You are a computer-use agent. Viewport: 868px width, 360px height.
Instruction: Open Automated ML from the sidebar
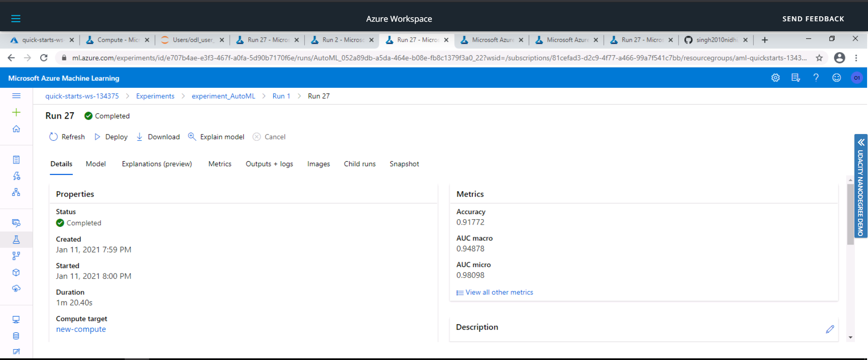tap(16, 176)
